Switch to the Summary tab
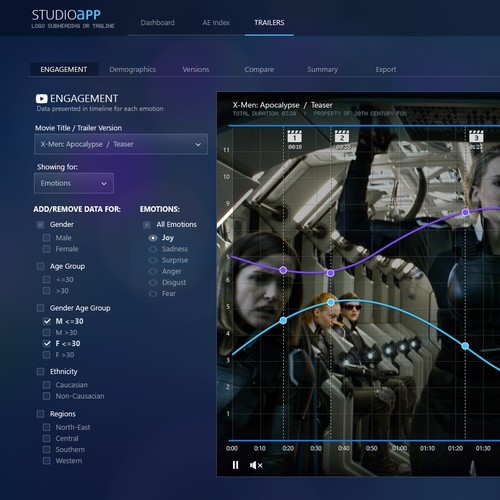500x500 pixels. [323, 69]
